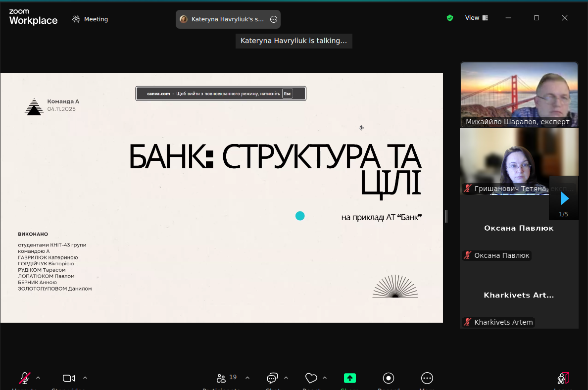Open the View layout menu
The image size is (588, 390).
(x=476, y=18)
